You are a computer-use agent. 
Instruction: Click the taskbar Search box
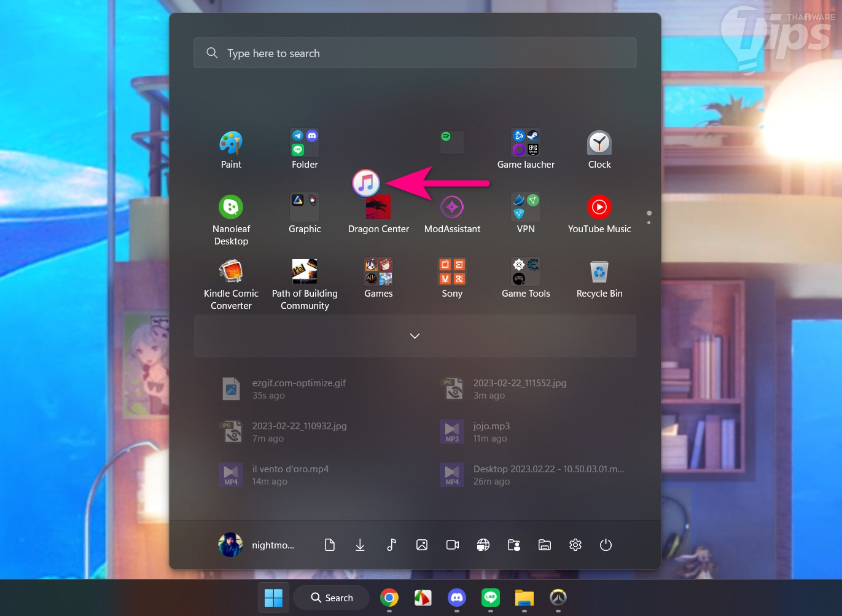click(x=332, y=598)
